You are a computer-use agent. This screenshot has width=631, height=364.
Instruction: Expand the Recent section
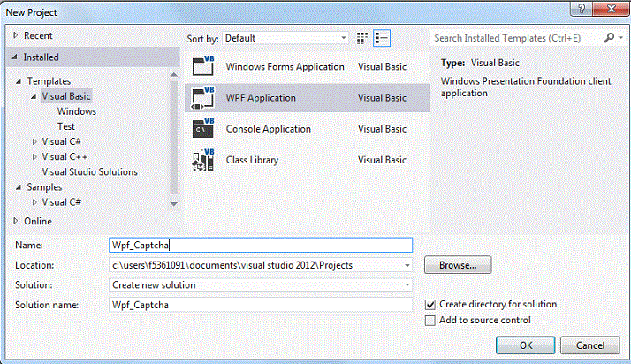click(x=16, y=35)
